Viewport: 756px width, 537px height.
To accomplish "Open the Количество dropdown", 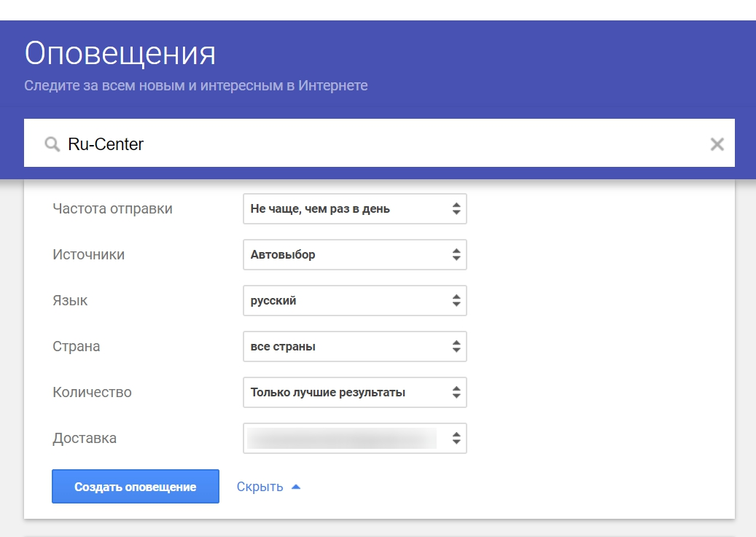I will tap(355, 393).
